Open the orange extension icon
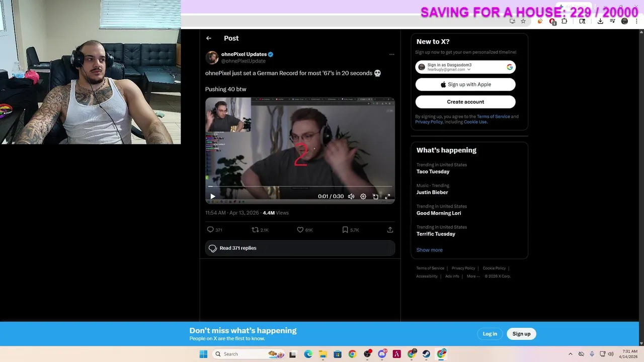This screenshot has height=362, width=644. click(540, 21)
